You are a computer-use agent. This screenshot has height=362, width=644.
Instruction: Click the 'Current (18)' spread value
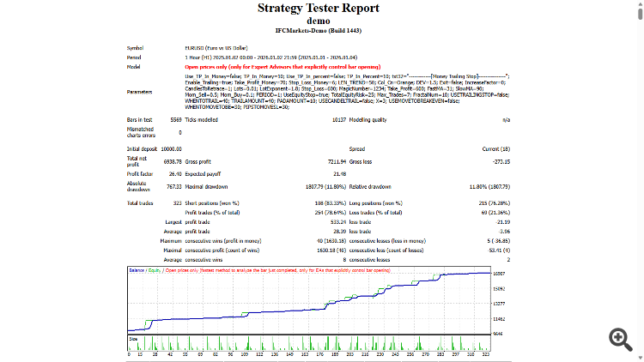pos(496,149)
